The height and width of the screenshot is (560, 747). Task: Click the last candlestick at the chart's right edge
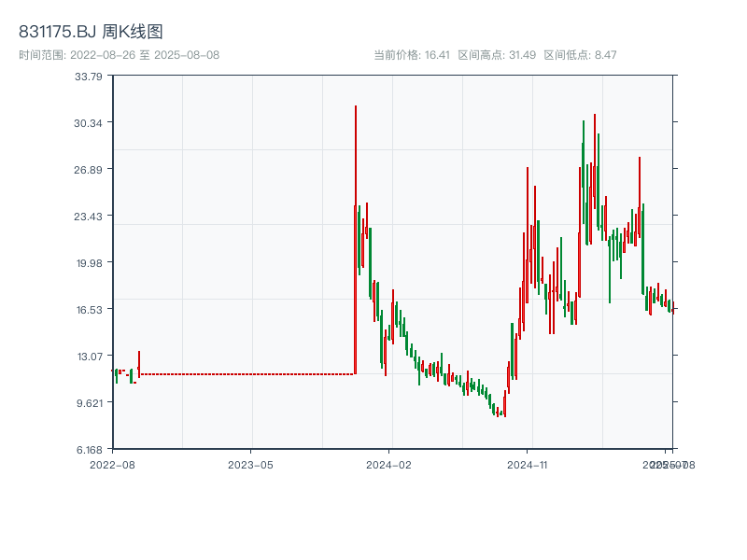point(674,308)
